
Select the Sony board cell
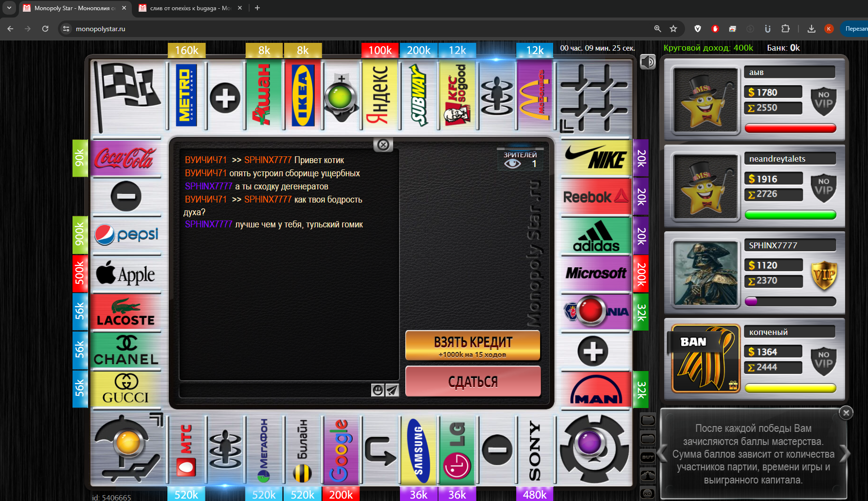point(535,450)
